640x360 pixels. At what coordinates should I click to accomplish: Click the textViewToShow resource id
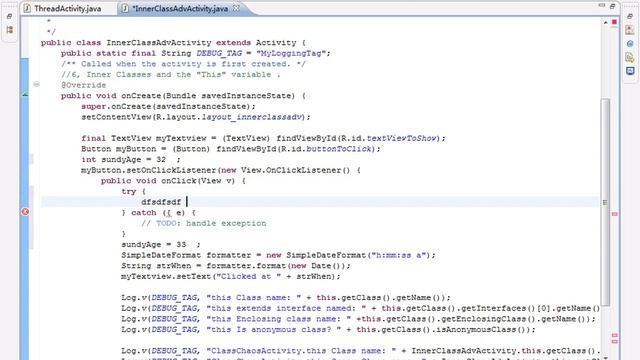[402, 138]
